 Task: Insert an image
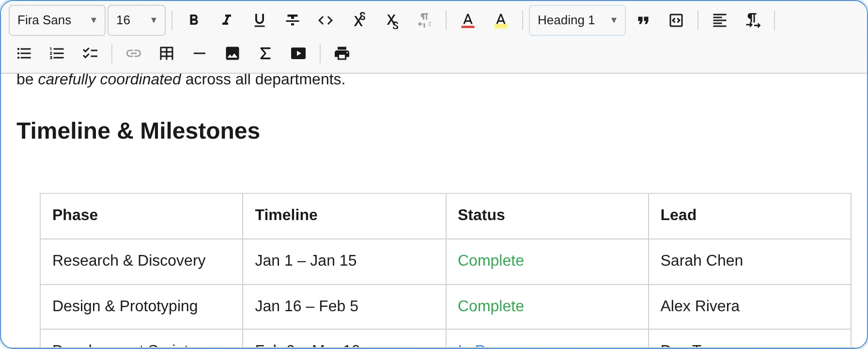pyautogui.click(x=232, y=53)
